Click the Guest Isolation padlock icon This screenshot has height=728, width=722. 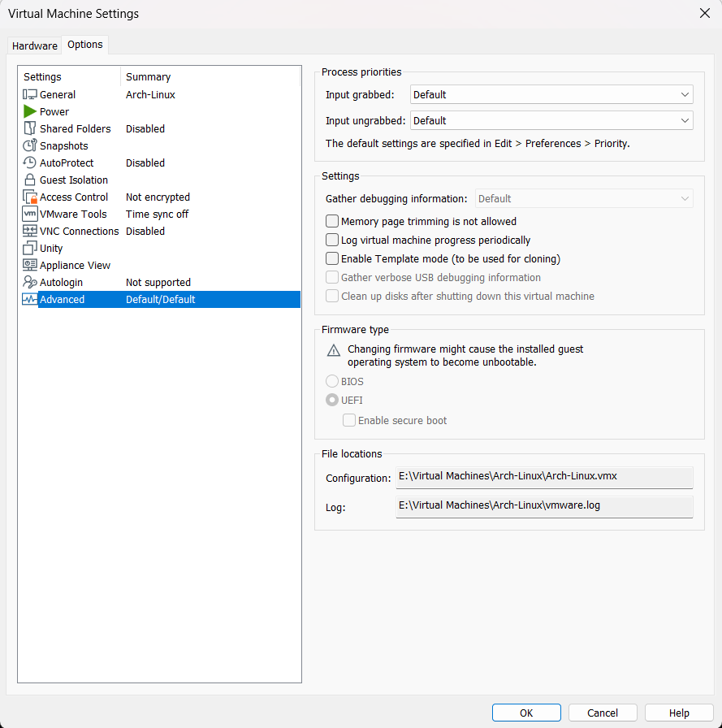coord(30,180)
